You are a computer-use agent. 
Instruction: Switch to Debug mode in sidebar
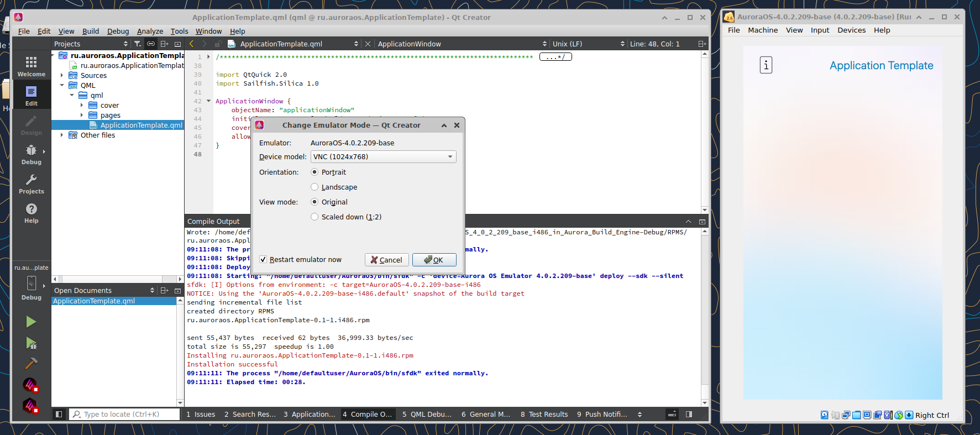pyautogui.click(x=31, y=155)
